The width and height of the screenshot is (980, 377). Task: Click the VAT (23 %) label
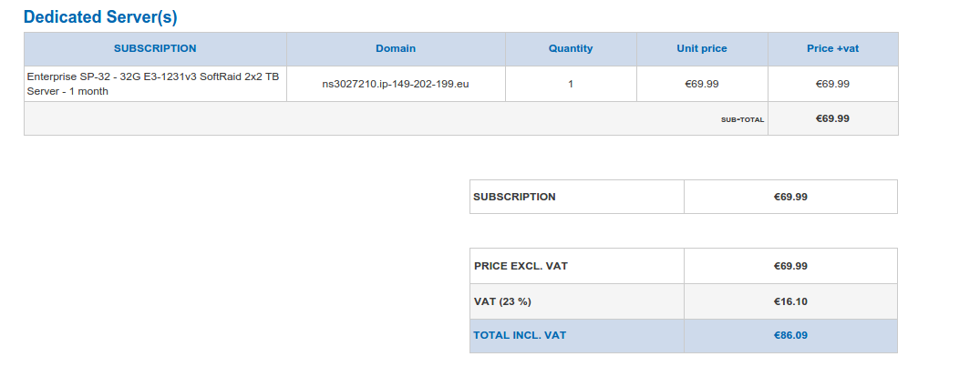502,301
